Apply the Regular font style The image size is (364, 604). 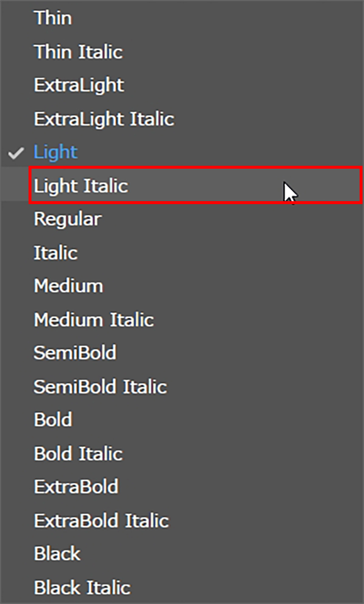(67, 219)
